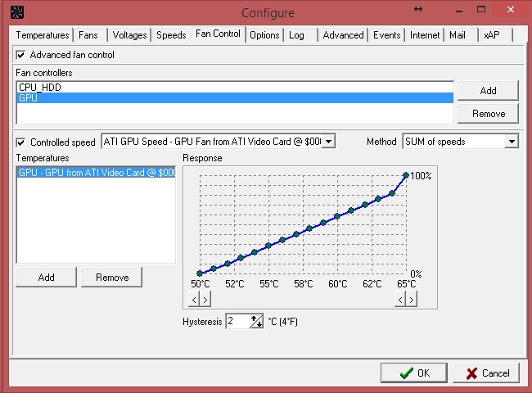Open the ATI GPU Speed dropdown
The width and height of the screenshot is (532, 393).
click(328, 142)
